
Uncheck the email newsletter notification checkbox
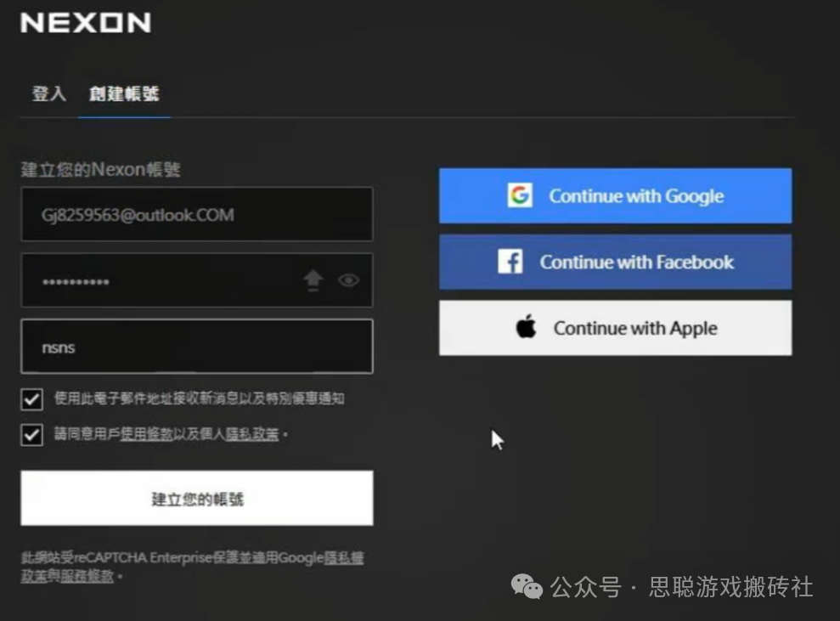point(31,399)
